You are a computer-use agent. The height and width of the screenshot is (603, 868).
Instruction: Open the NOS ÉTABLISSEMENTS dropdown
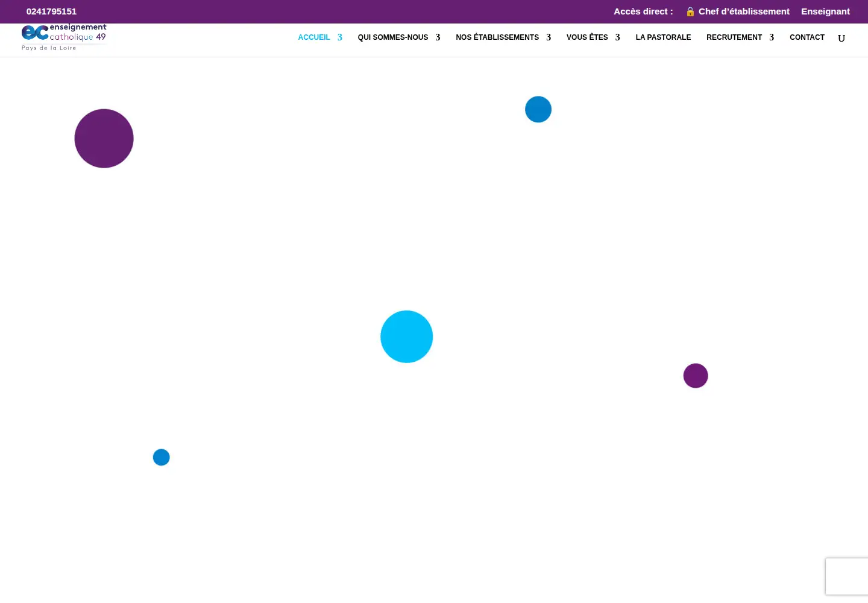503,37
